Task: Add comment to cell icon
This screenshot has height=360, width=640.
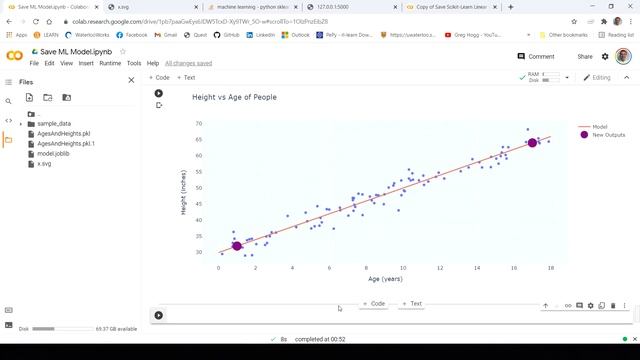Action: (x=579, y=305)
